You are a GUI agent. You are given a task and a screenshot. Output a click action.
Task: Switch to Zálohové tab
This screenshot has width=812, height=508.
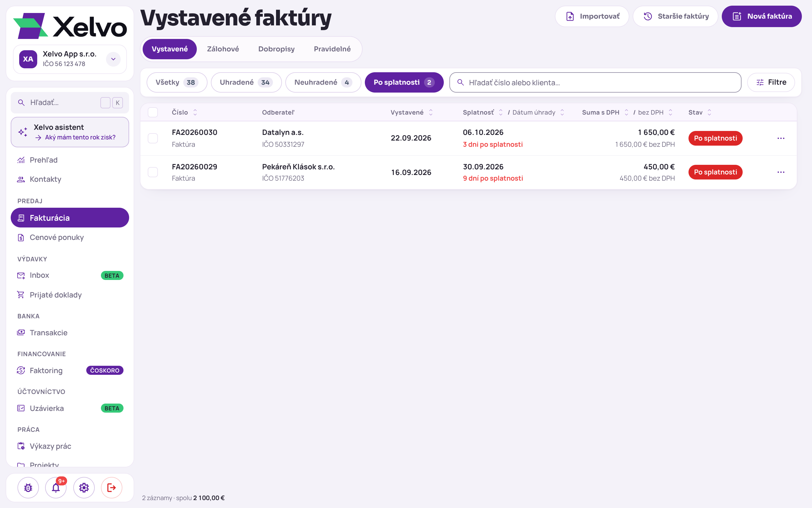pyautogui.click(x=223, y=49)
